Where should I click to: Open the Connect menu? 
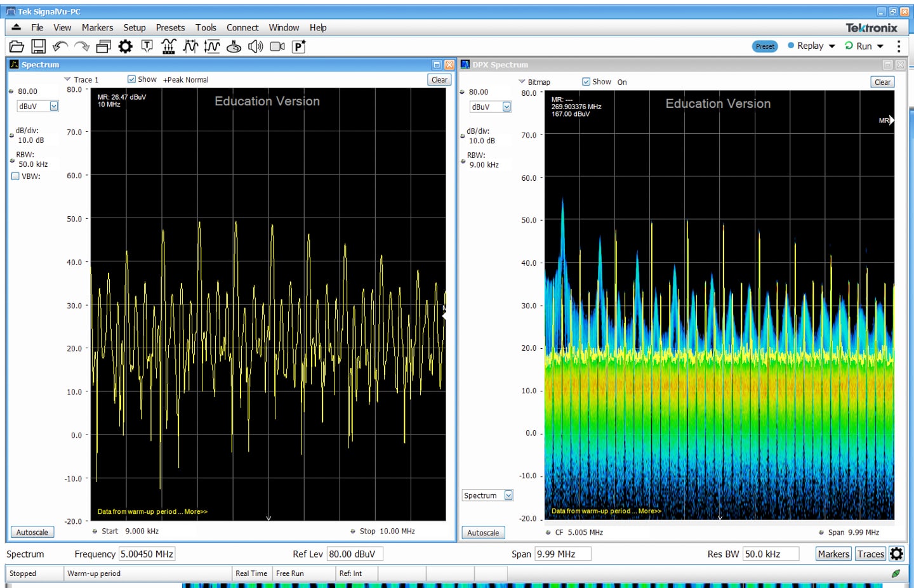tap(242, 27)
